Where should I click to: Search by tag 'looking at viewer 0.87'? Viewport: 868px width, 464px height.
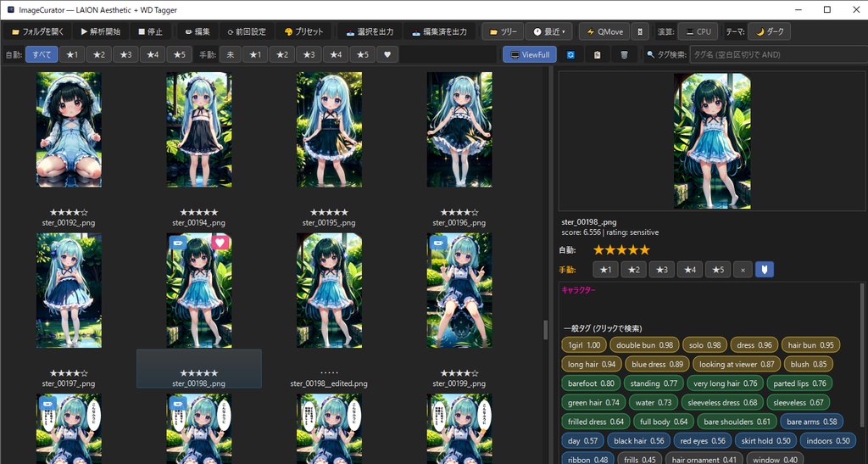click(737, 365)
